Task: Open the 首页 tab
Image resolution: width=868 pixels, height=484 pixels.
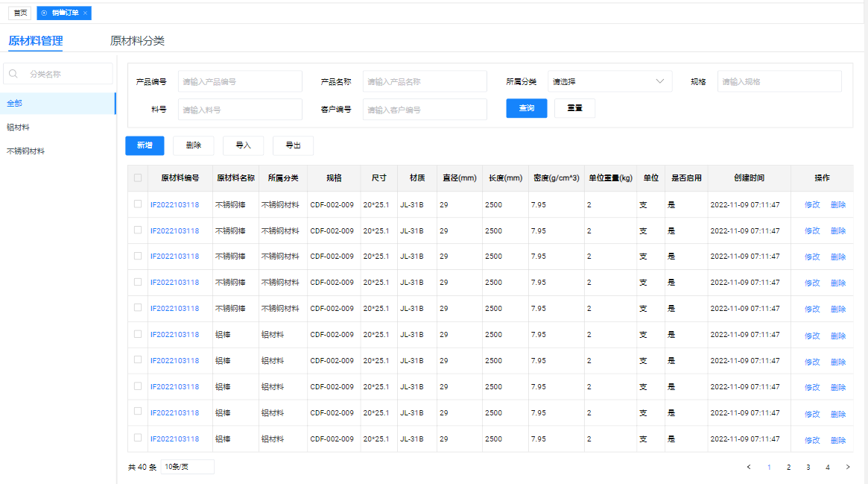Action: click(20, 13)
